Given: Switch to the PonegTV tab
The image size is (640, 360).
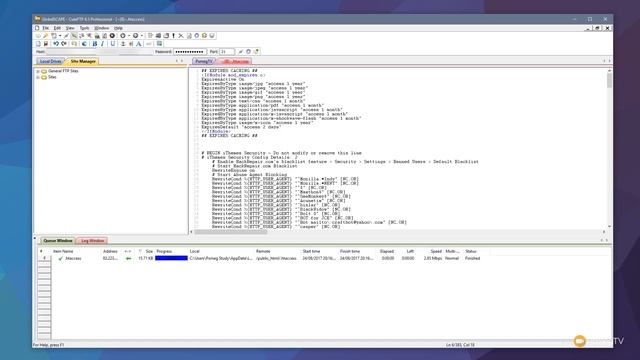Looking at the screenshot, I should coord(204,61).
